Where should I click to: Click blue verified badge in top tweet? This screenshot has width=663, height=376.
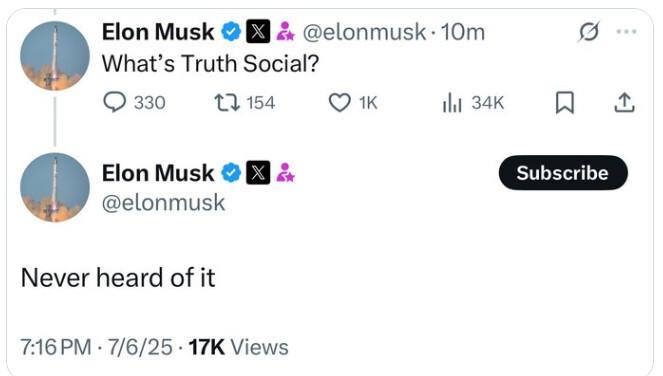pyautogui.click(x=231, y=32)
